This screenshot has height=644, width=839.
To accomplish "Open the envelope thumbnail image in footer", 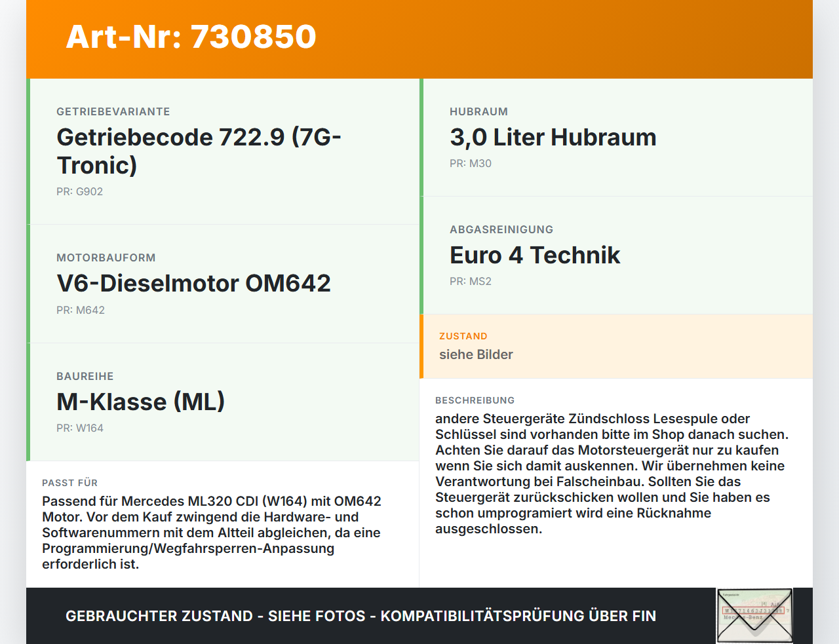I will coord(754,616).
